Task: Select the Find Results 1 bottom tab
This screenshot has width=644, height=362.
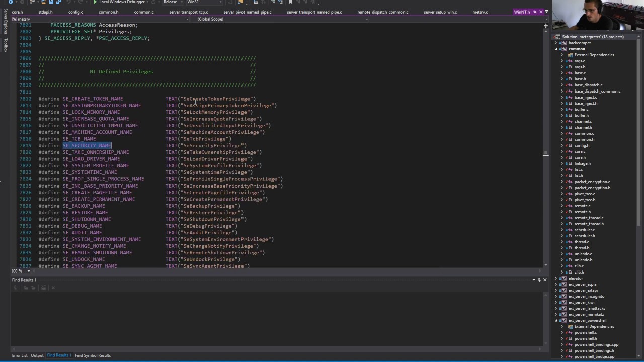Action: click(x=59, y=355)
